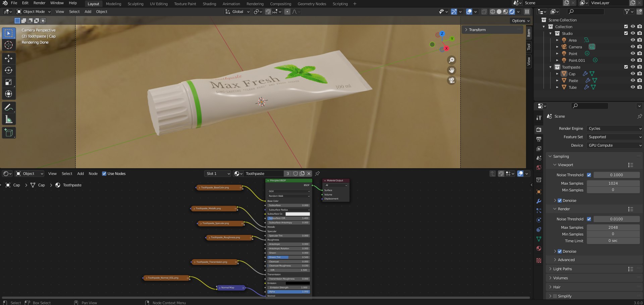Uncheck the Use Nodes checkbox

click(x=104, y=173)
